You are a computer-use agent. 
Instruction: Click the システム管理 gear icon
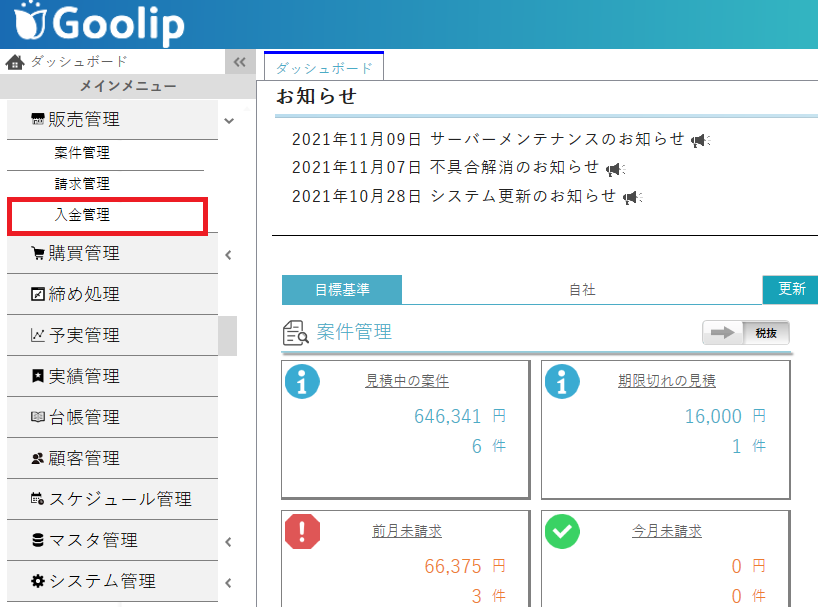tap(38, 581)
